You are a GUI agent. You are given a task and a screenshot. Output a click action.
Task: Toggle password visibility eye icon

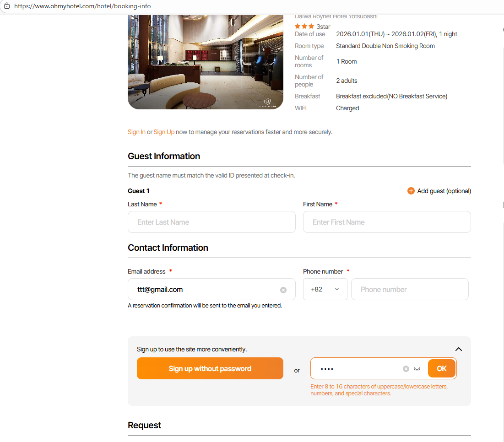click(417, 369)
